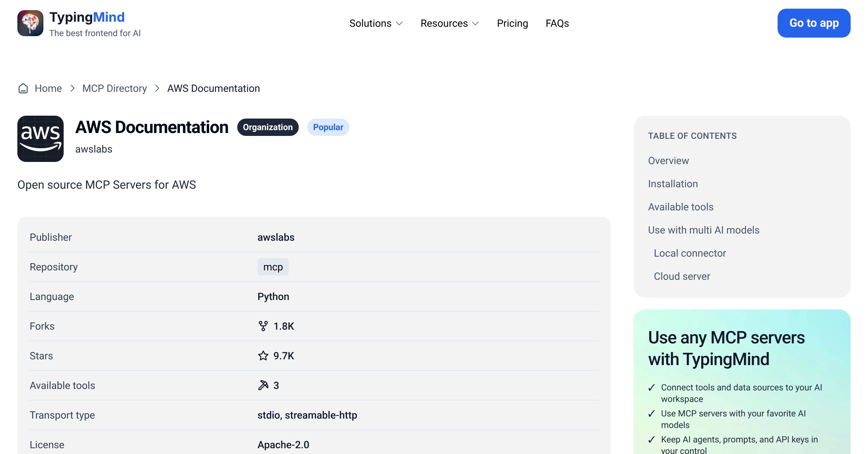This screenshot has width=868, height=454.
Task: Jump to the Cloud server section
Action: click(x=682, y=277)
